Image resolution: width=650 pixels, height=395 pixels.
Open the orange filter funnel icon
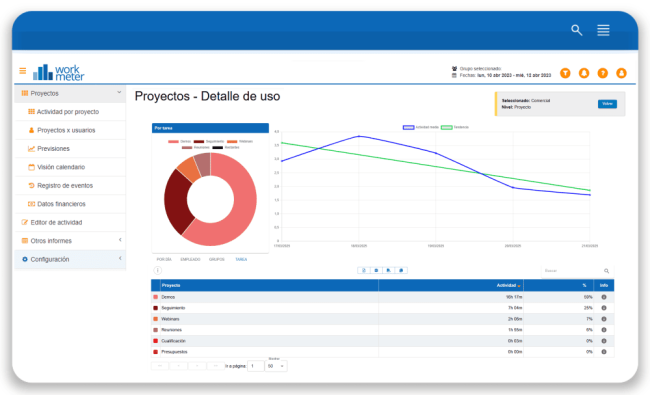[565, 73]
